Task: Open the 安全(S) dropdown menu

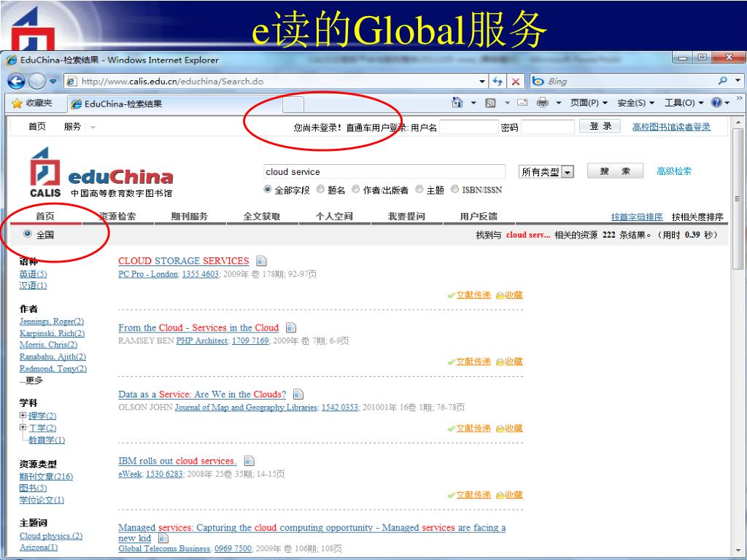Action: (636, 103)
